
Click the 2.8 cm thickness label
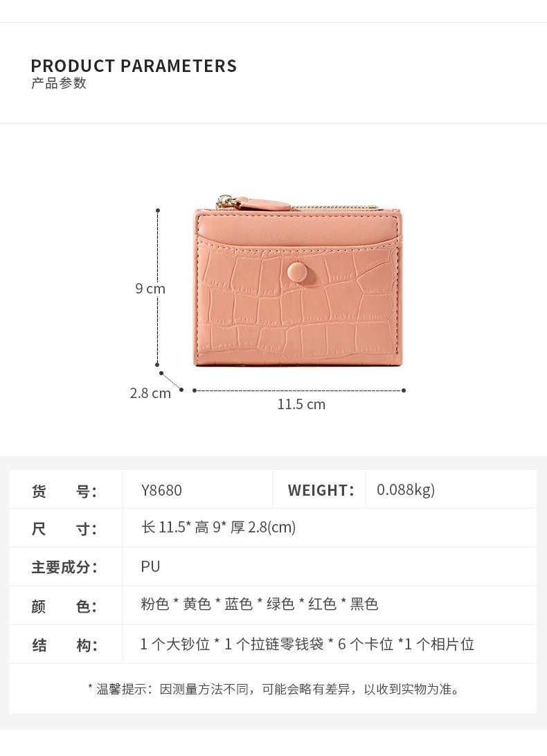pos(150,393)
